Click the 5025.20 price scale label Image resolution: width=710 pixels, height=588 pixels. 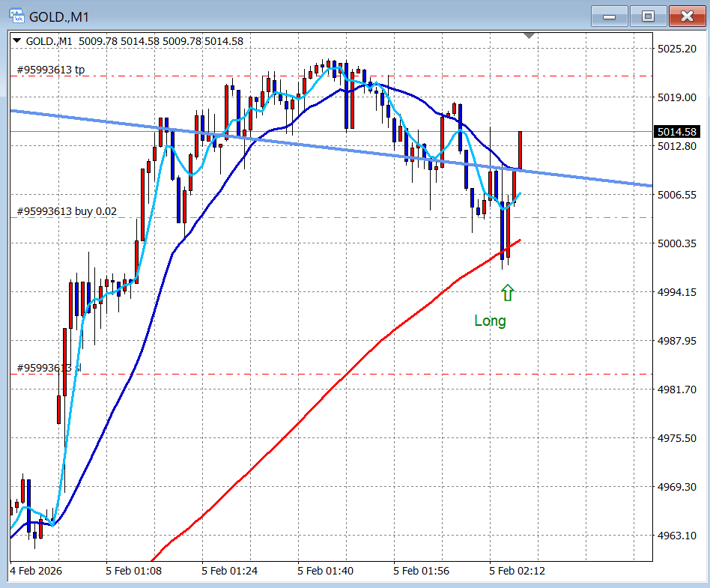click(x=676, y=48)
